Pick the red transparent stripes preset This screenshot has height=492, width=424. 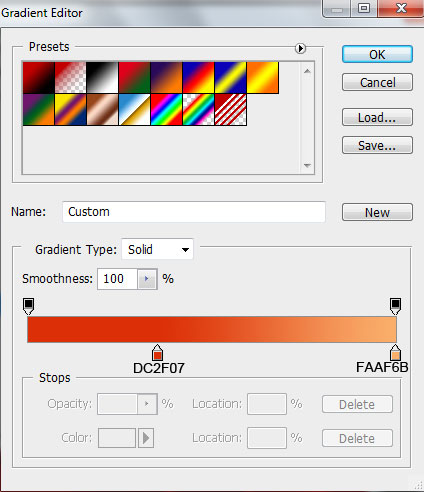click(x=231, y=109)
